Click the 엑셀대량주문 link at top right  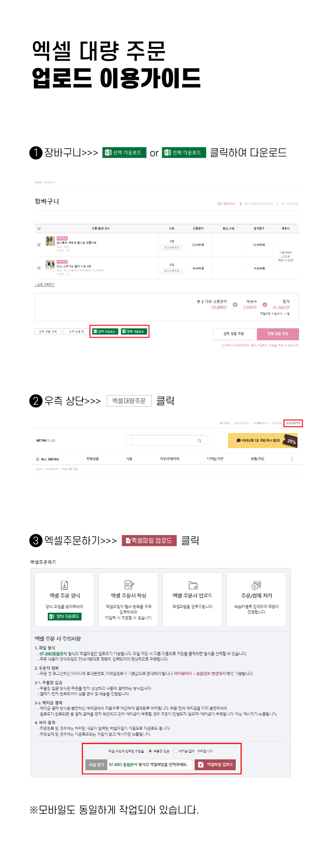tap(293, 423)
